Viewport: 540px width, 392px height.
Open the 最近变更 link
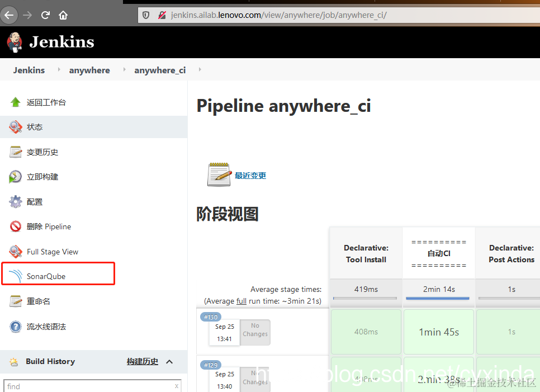250,176
